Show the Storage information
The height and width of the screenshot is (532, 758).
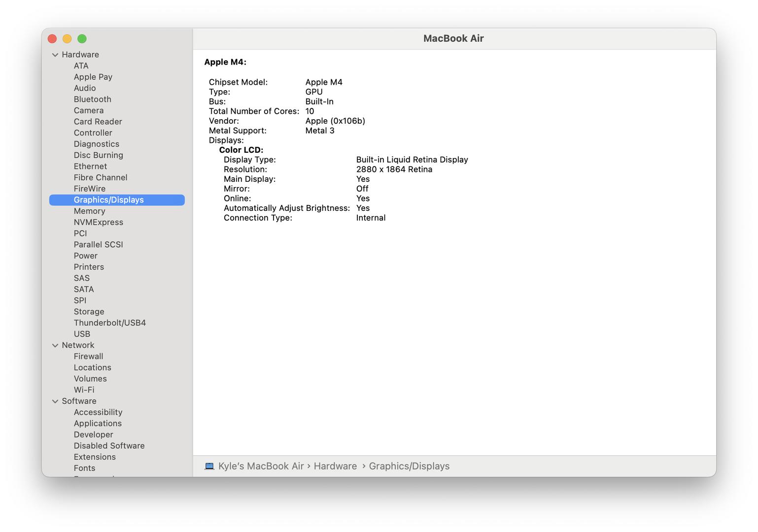coord(89,312)
